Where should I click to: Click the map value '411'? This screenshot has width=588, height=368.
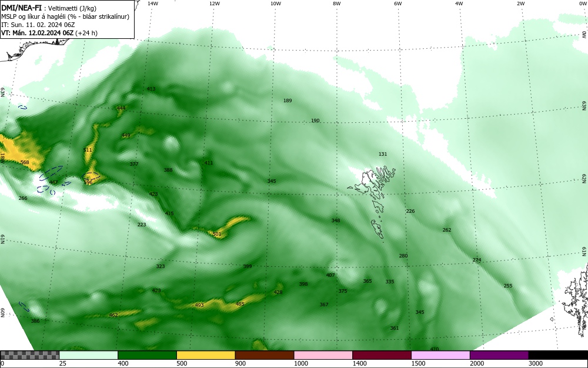coord(209,163)
